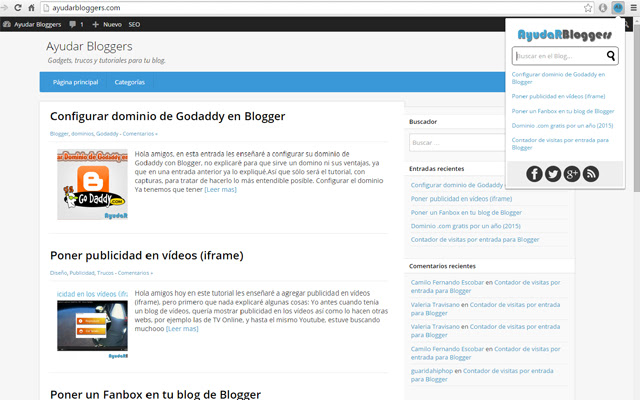Screen dimensions: 640x400
Task: Click the Go Daddy post thumbnail
Action: click(x=92, y=184)
